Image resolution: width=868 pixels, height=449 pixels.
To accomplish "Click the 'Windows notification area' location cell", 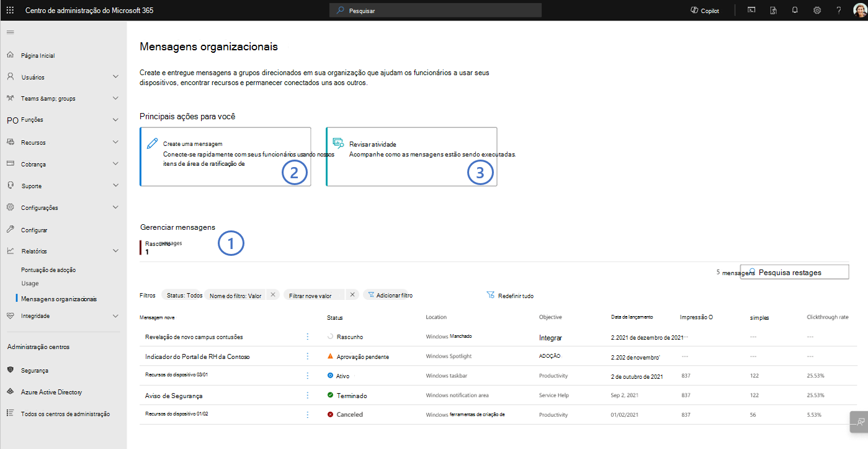I will tap(459, 395).
